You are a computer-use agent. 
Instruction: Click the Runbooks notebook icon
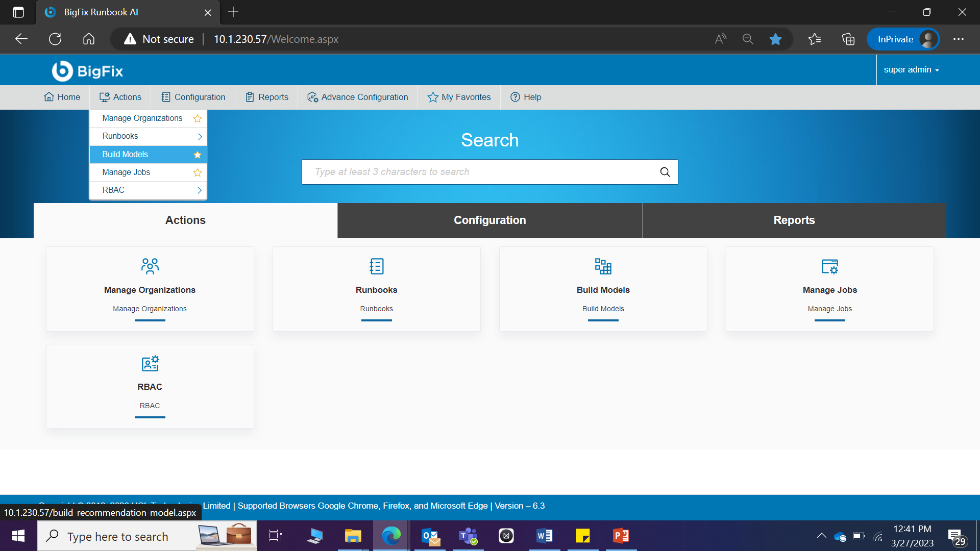(376, 266)
